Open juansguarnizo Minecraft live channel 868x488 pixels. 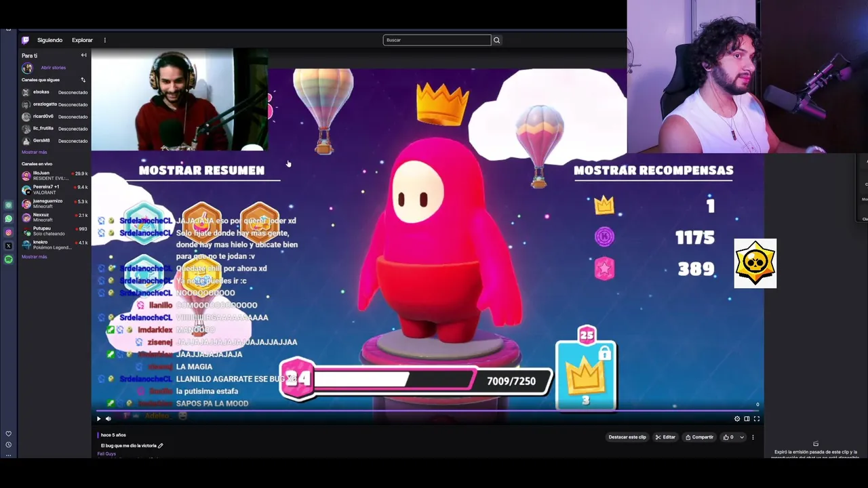pyautogui.click(x=55, y=203)
